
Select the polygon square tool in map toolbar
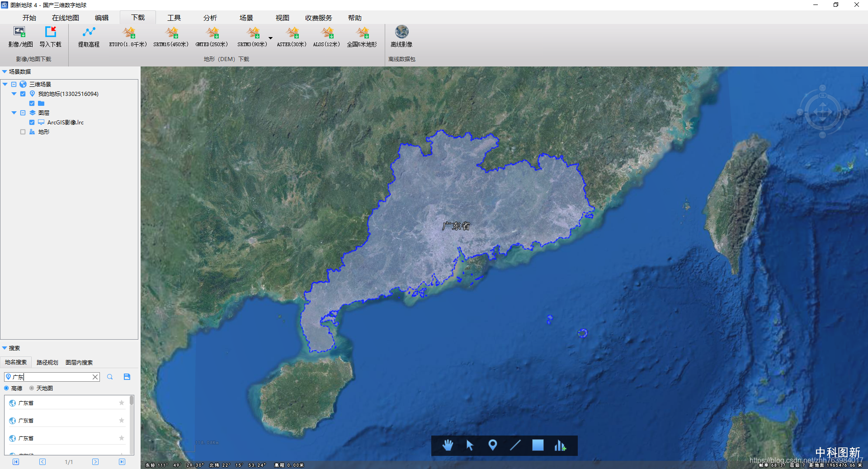click(x=538, y=445)
